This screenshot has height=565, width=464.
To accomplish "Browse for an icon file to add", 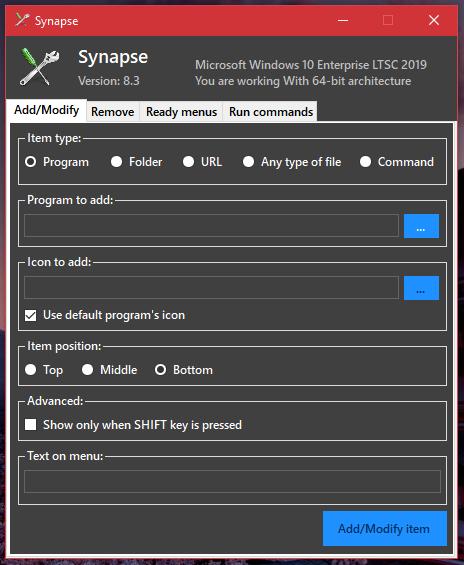I will (421, 288).
